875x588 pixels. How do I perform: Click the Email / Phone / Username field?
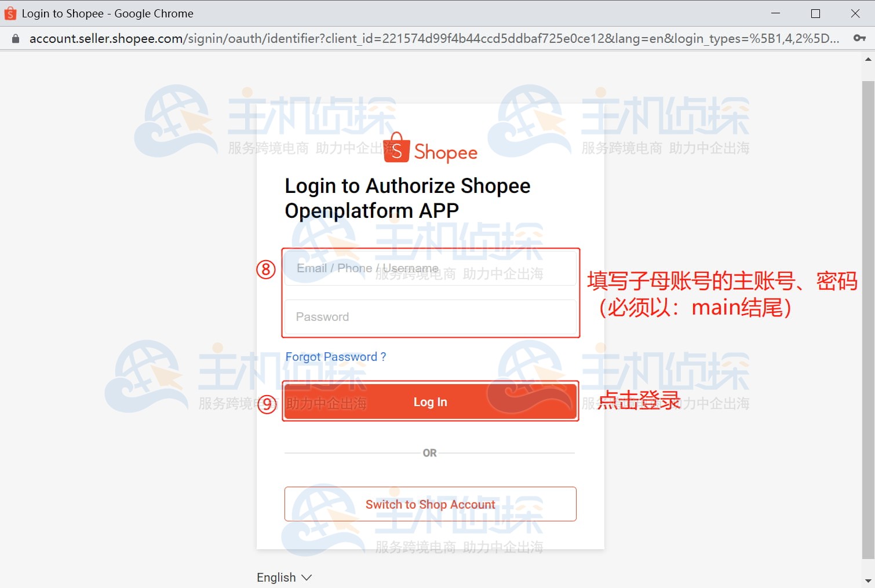click(430, 268)
